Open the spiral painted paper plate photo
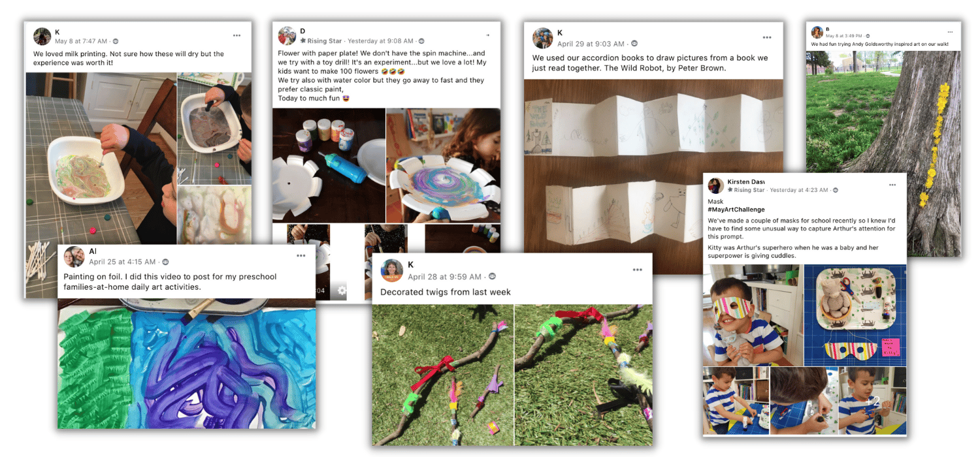The image size is (980, 457). [443, 165]
